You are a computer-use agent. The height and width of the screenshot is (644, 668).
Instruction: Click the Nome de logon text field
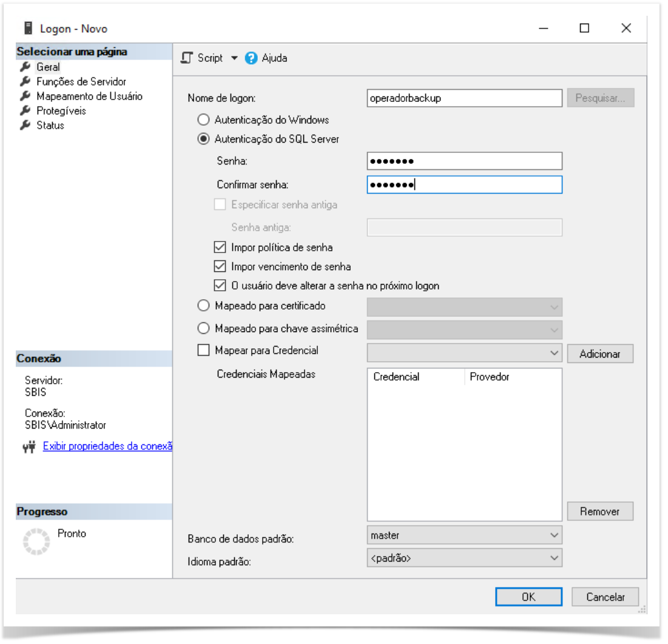point(464,98)
